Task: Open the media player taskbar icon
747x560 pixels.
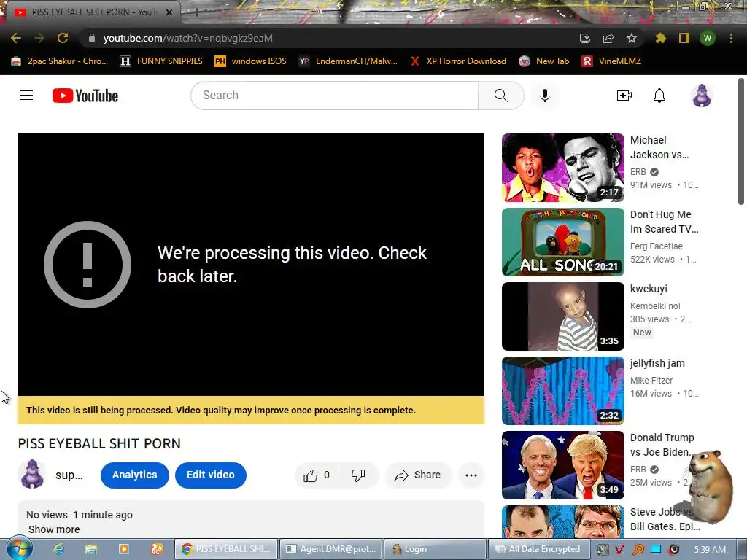Action: tap(123, 549)
